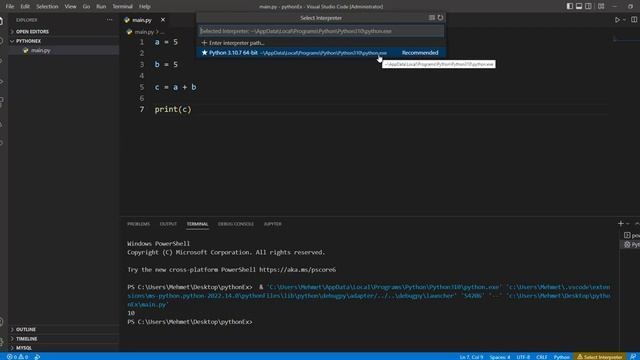
Task: Open Selection menu
Action: 47,7
